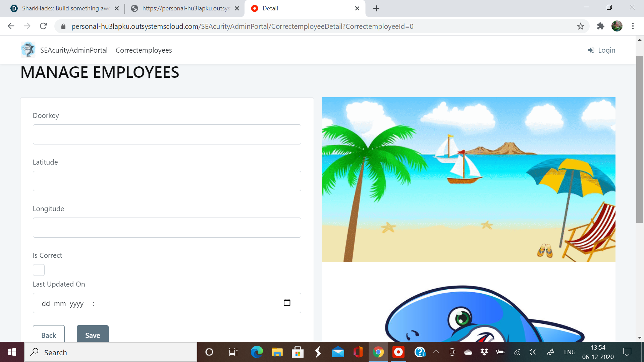
Task: Open Microsoft Edge from taskbar
Action: (x=257, y=352)
